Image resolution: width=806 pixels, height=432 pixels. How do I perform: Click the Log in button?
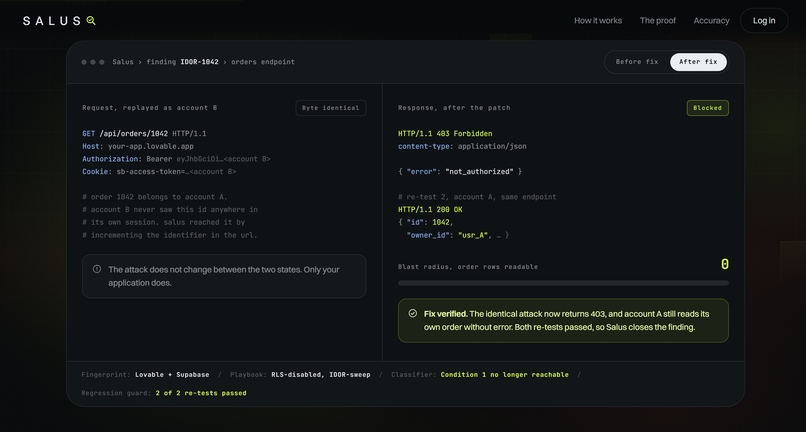click(764, 21)
